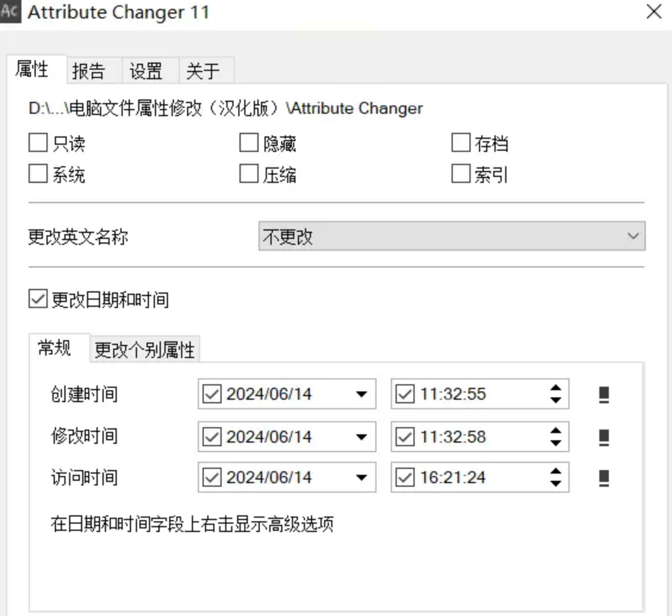Screen dimensions: 672x616
Task: Uncheck the 16:21:24 access time checkbox
Action: (405, 478)
